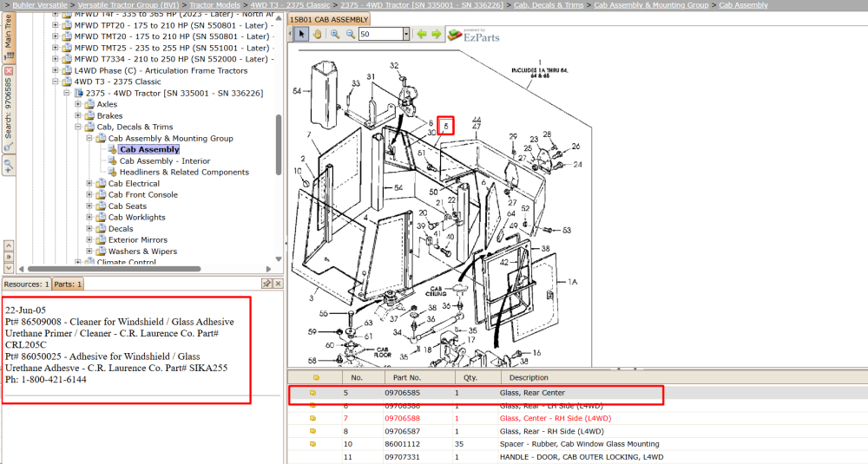Collapse Cab Assembly & Mounting Group node
Image resolution: width=868 pixels, height=464 pixels.
[89, 138]
